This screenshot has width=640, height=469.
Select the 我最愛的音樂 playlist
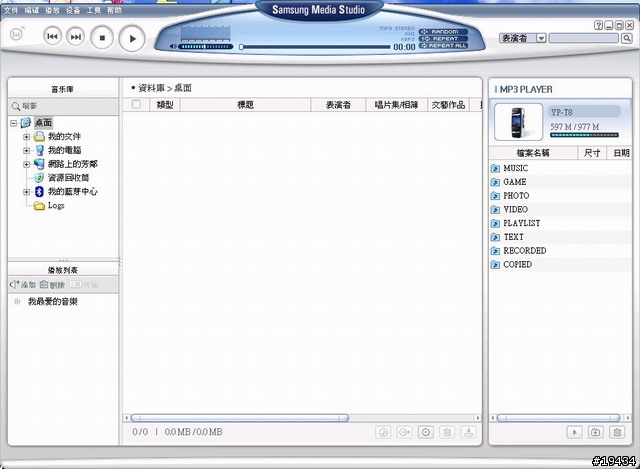pos(53,302)
